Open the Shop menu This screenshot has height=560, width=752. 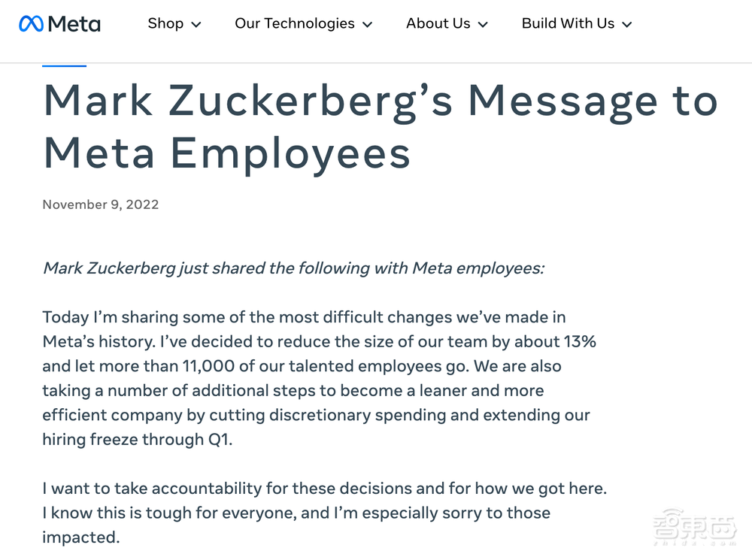[165, 23]
